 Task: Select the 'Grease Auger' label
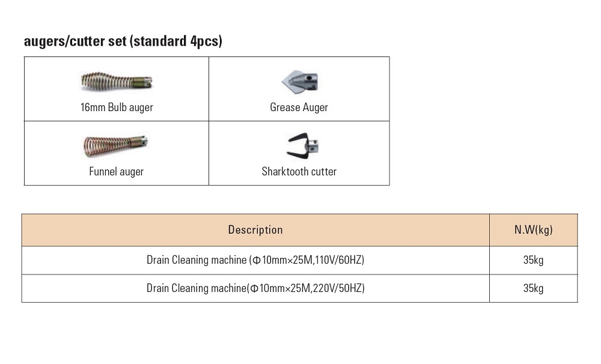[299, 108]
